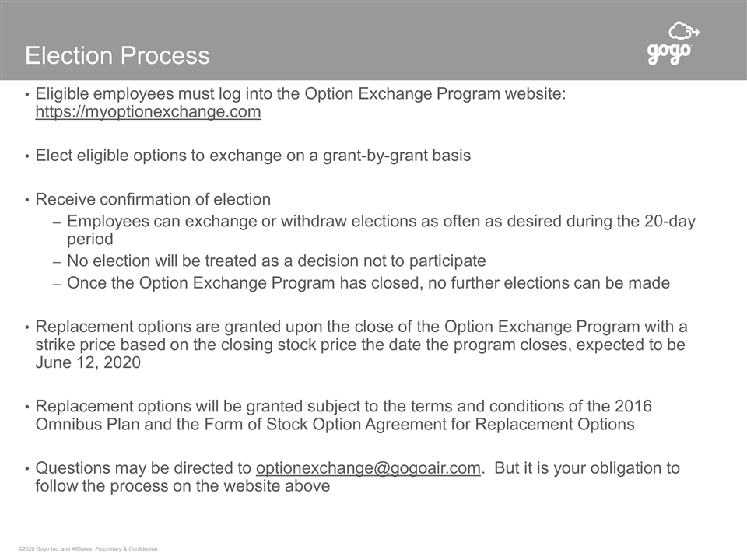
Task: Click the "But it is your obligation to" text
Action: [587, 468]
